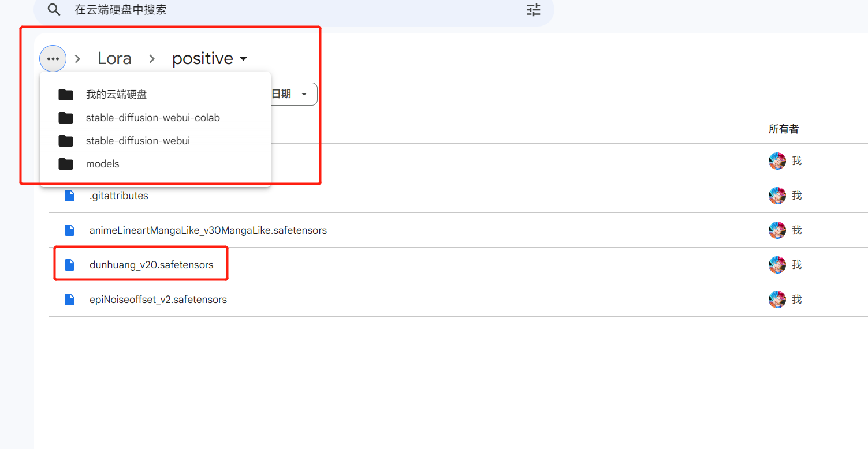
Task: Click the magnifier search icon
Action: (54, 10)
